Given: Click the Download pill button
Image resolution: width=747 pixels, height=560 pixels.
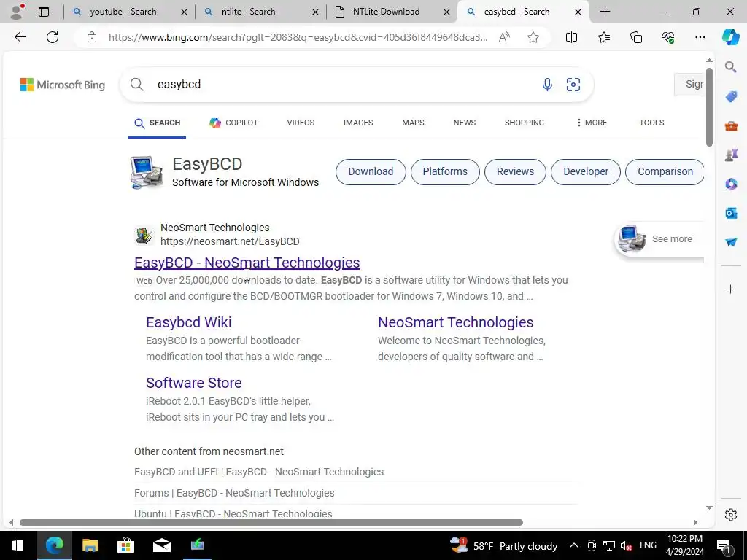Looking at the screenshot, I should (371, 171).
